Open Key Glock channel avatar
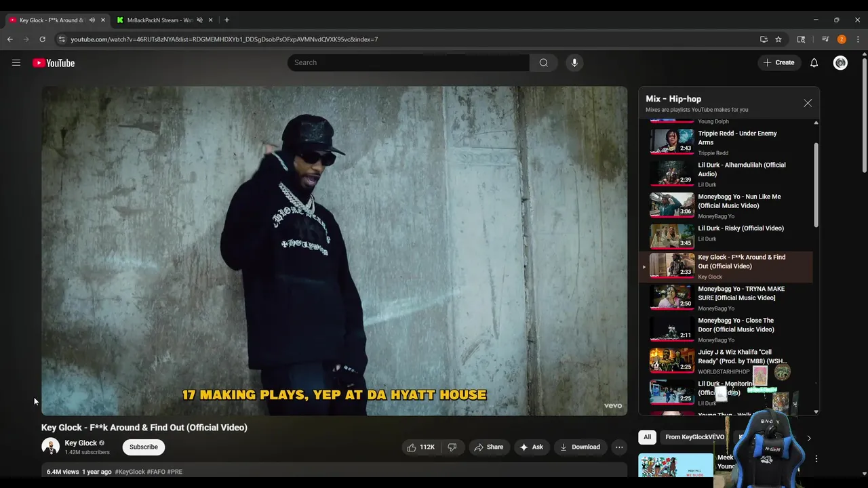The height and width of the screenshot is (488, 868). tap(50, 447)
